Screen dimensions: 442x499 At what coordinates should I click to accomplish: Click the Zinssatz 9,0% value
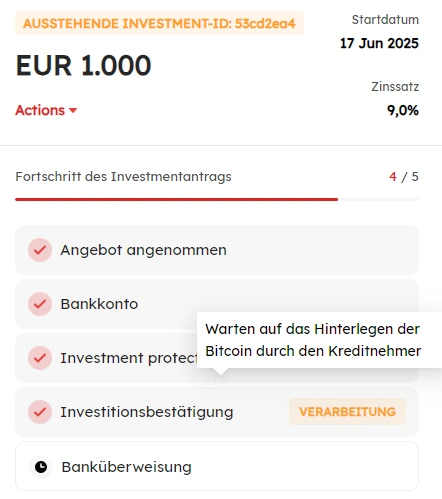pyautogui.click(x=403, y=110)
